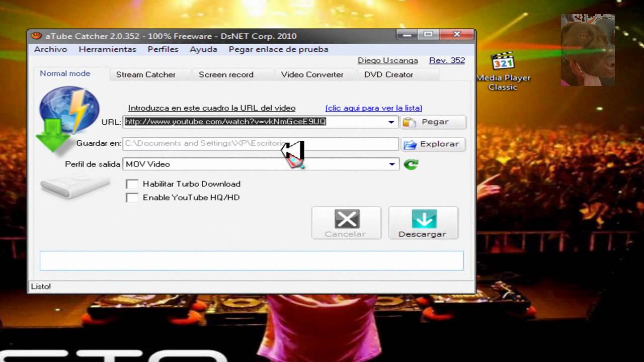Open the Herramientas menu
Image resolution: width=644 pixels, height=362 pixels.
click(107, 49)
